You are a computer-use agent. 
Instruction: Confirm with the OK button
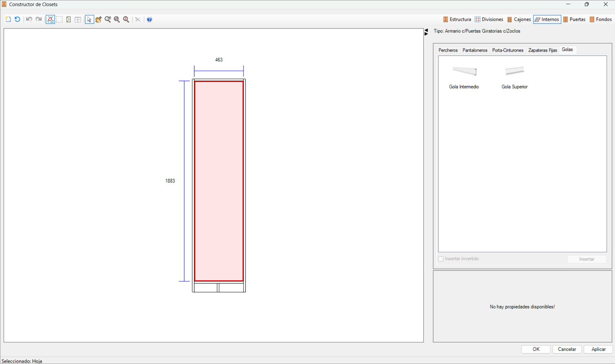coord(536,349)
